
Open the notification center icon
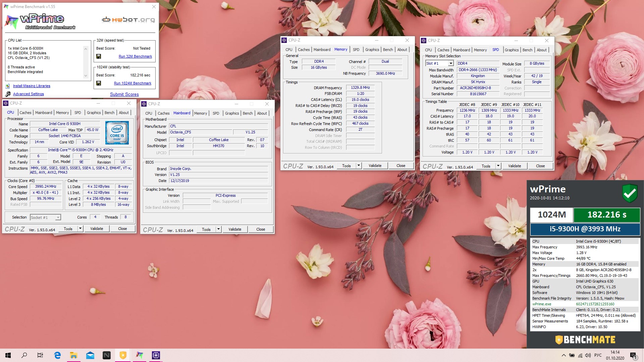pos(633,355)
